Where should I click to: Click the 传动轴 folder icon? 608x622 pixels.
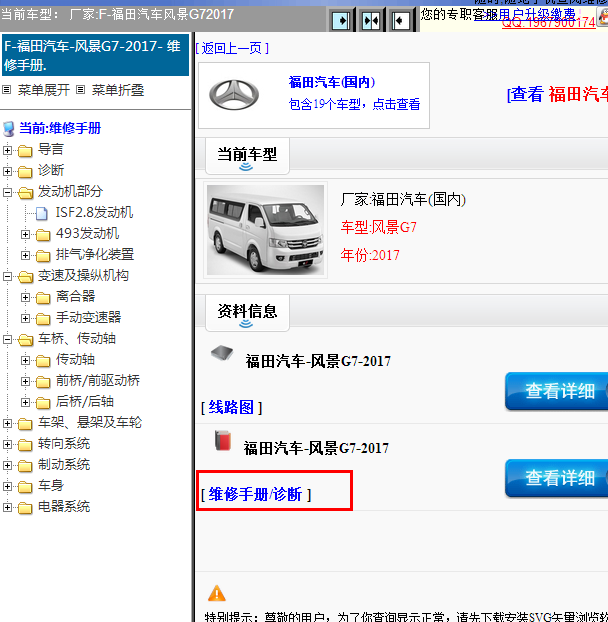(43, 360)
